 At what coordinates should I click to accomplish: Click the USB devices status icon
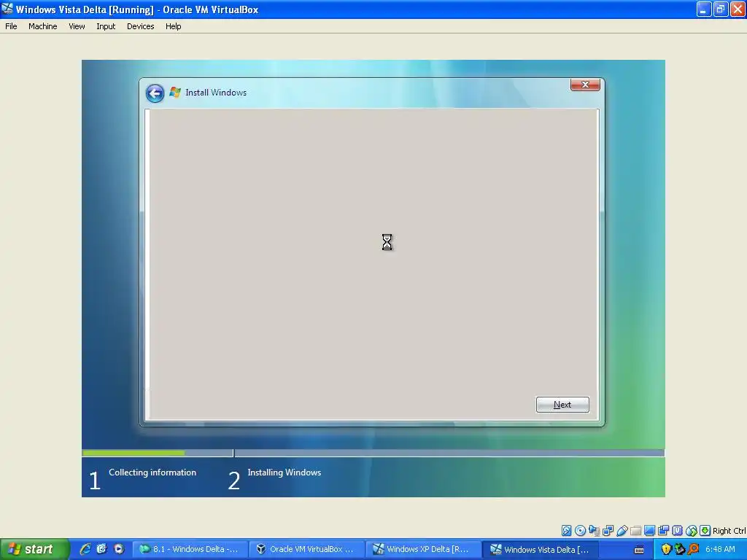(x=622, y=531)
